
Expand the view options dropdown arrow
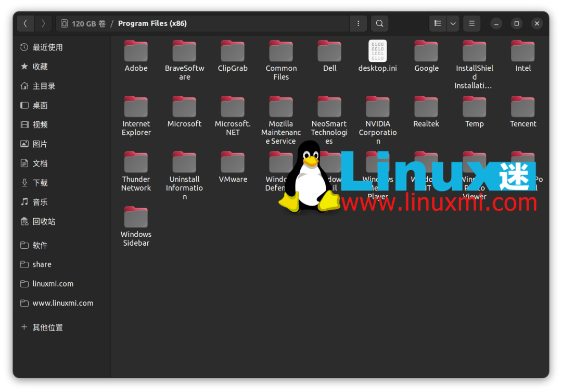tap(453, 23)
